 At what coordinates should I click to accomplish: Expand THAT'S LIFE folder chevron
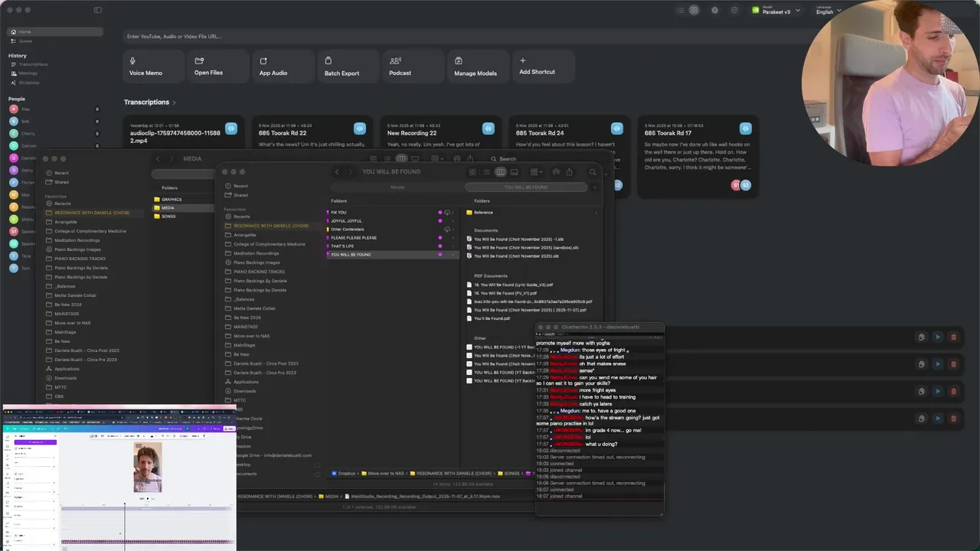click(452, 246)
